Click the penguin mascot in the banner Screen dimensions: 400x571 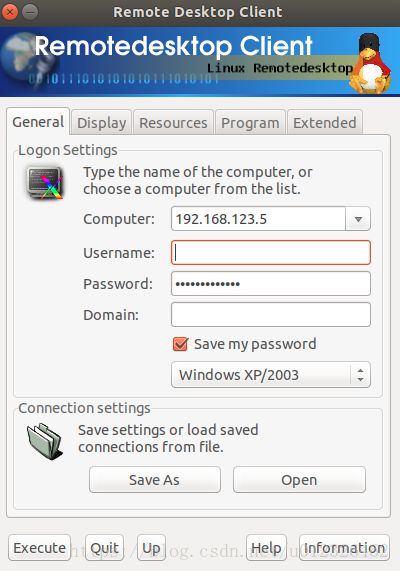(370, 63)
